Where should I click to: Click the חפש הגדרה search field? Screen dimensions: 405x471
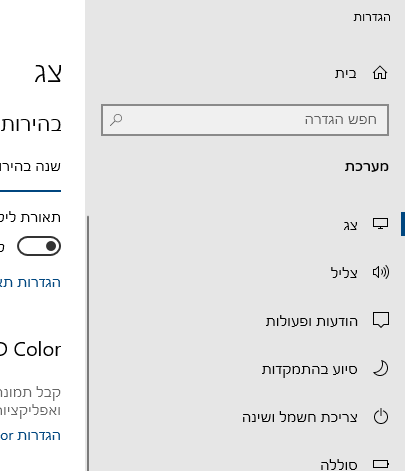pyautogui.click(x=245, y=120)
